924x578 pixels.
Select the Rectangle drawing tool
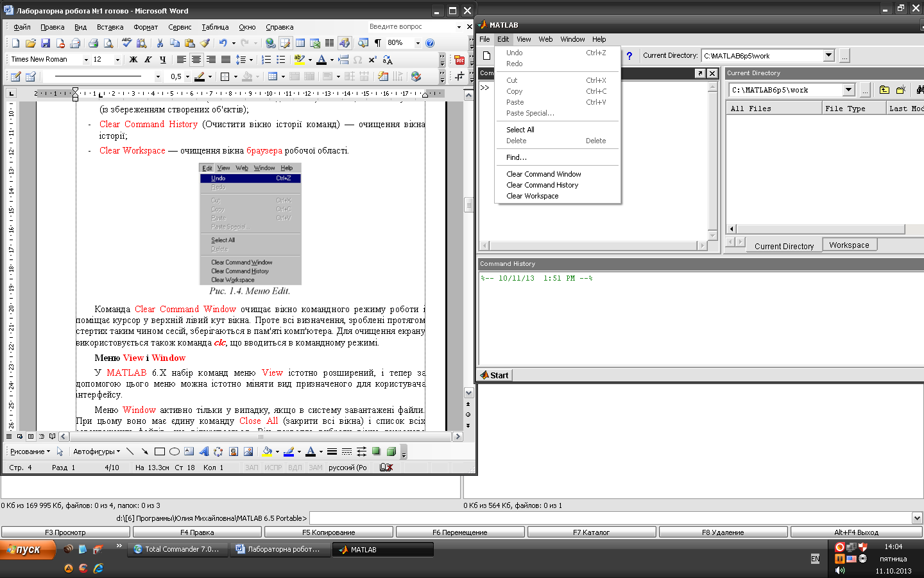[x=160, y=451]
